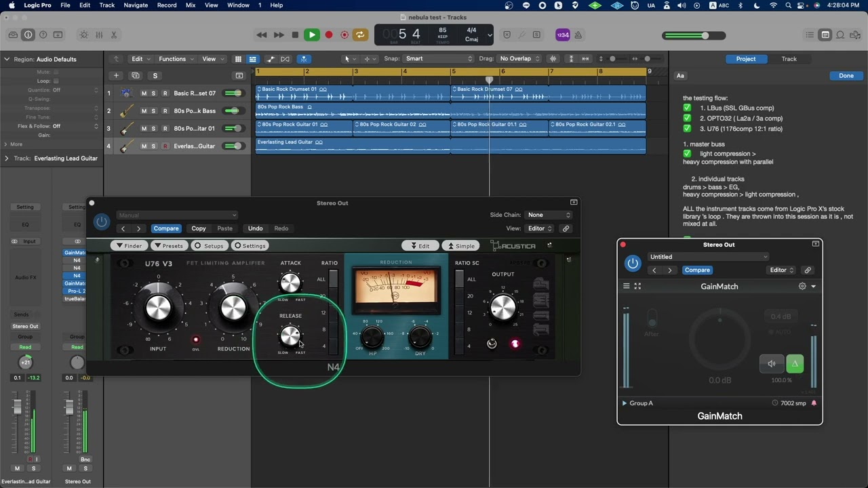Expand the Track Everlasting Lead Guitar section
The width and height of the screenshot is (868, 488).
(x=7, y=158)
